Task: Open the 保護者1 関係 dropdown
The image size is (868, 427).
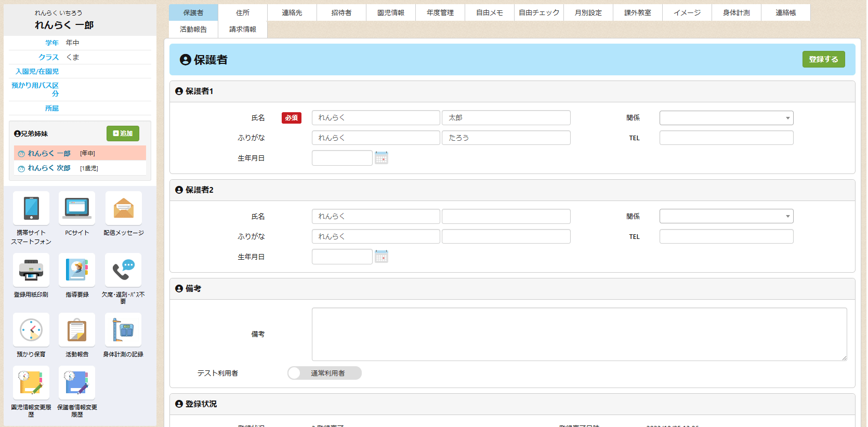Action: 726,118
